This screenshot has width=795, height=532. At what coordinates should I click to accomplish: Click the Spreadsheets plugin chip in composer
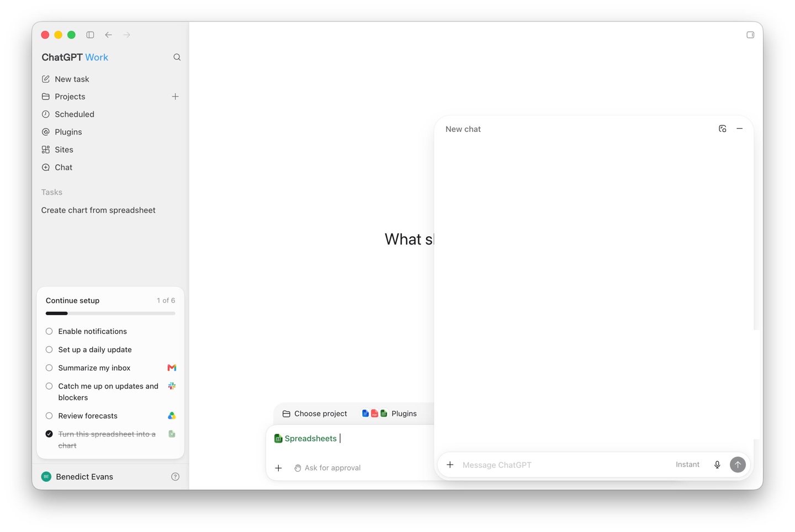[x=305, y=439]
